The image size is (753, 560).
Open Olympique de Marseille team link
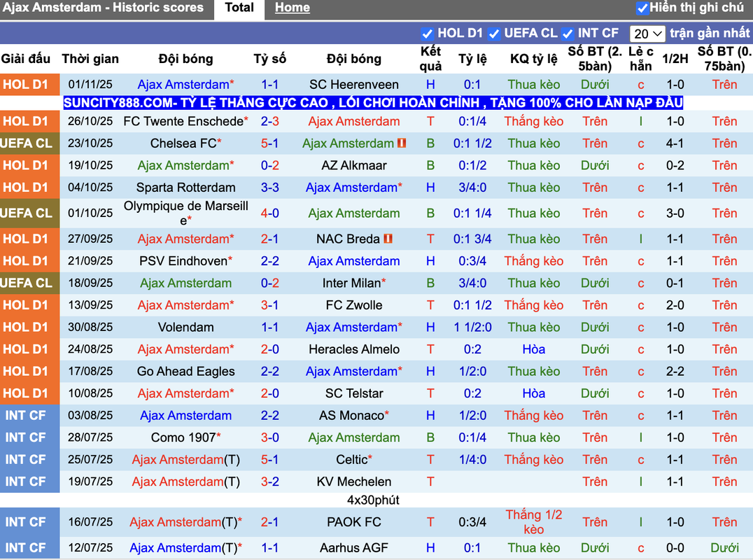186,213
